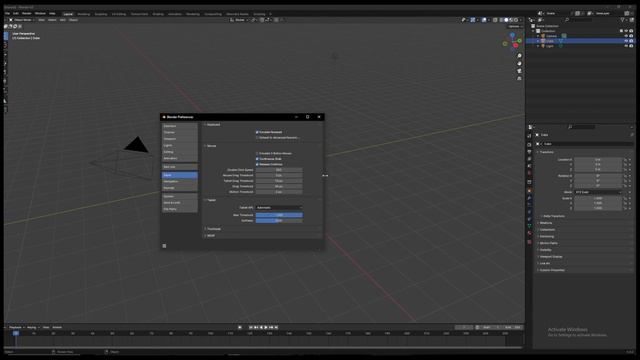Select the Rotate tool in viewport toolbar

pos(6,63)
